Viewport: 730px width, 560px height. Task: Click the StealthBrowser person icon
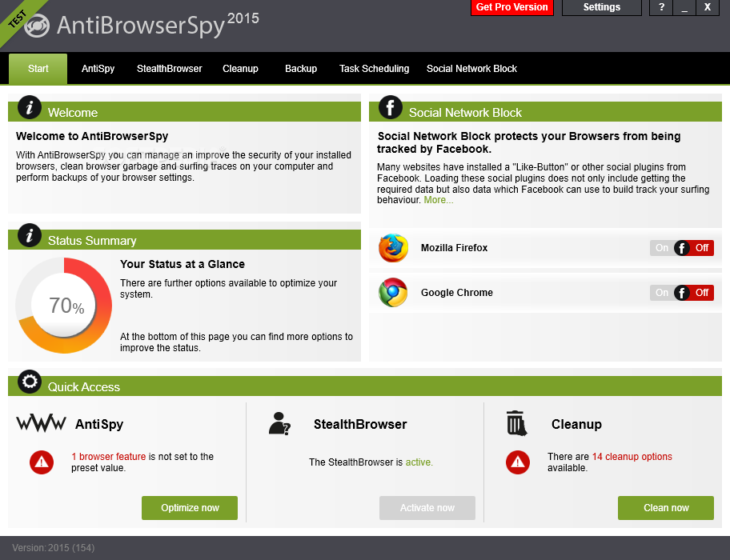click(x=280, y=424)
